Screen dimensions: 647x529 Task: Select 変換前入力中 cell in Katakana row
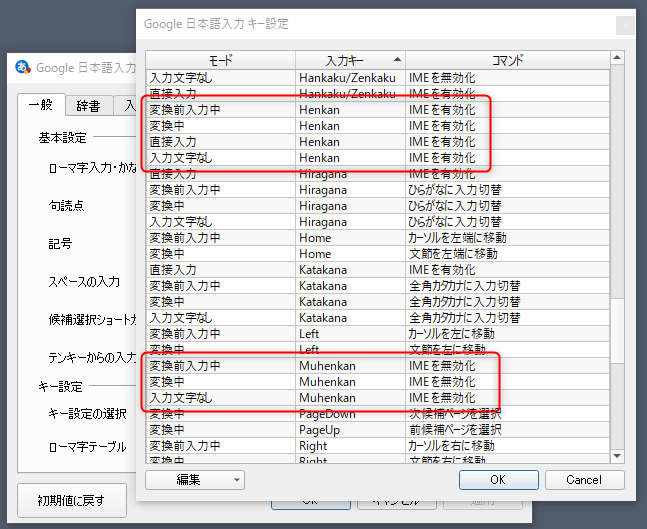click(221, 286)
